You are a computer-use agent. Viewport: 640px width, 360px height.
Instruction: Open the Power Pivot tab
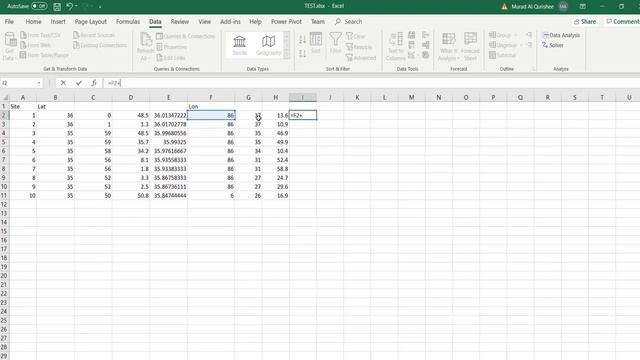[x=286, y=22]
